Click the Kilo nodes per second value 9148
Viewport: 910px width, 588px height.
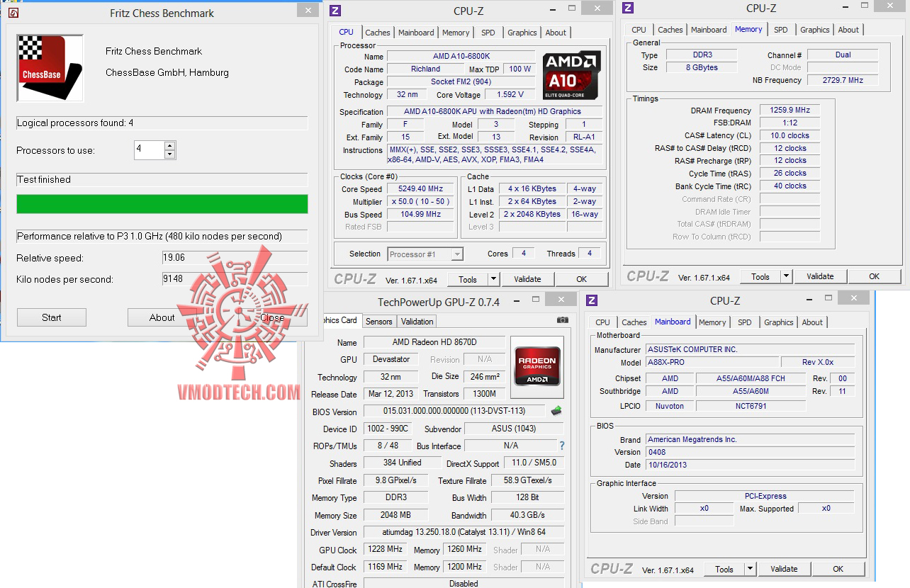235,279
